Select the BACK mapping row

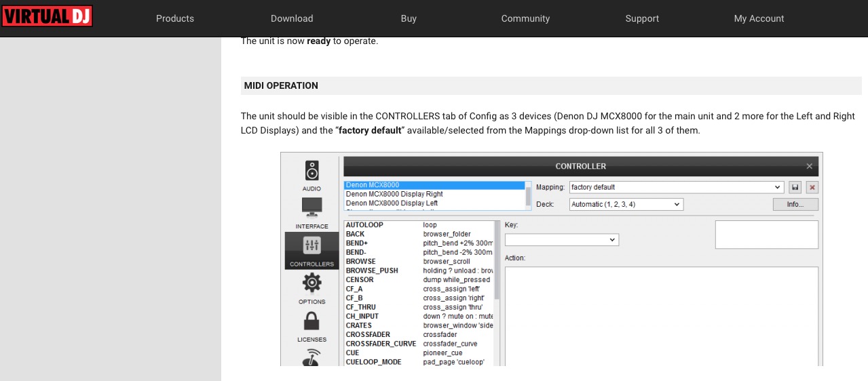(419, 234)
